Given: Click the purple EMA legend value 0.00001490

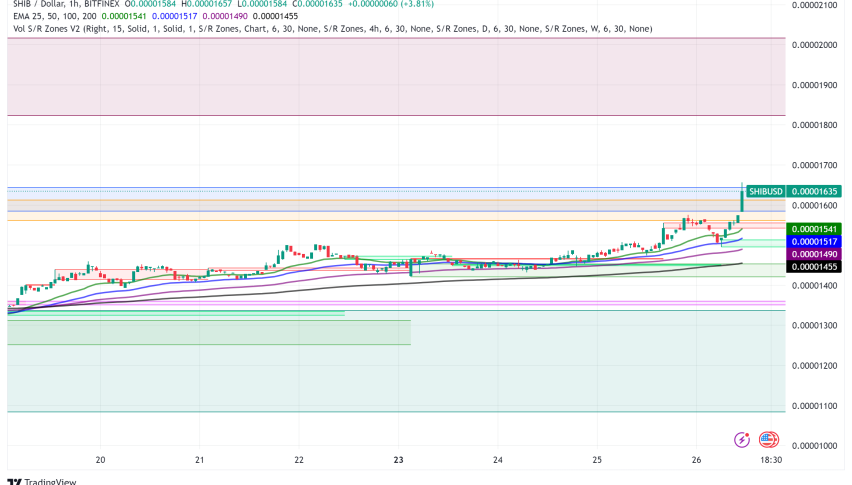Looking at the screenshot, I should pos(225,16).
